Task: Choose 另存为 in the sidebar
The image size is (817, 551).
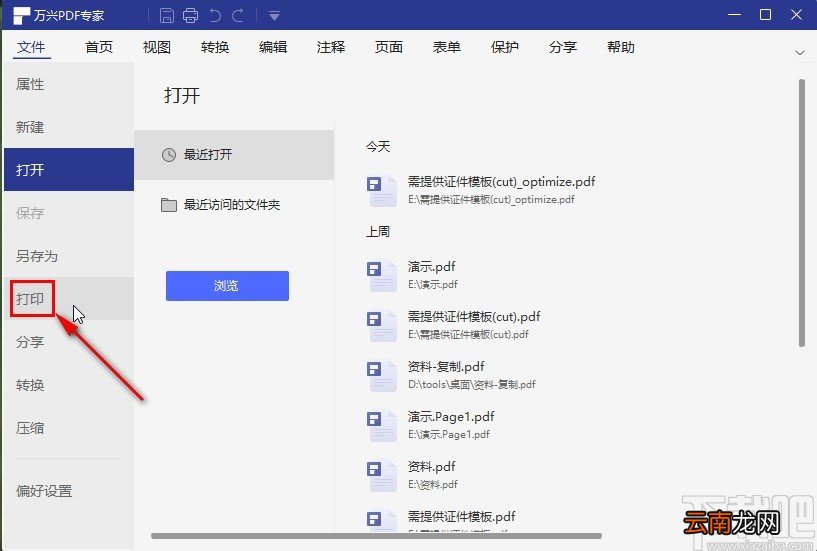Action: point(69,255)
